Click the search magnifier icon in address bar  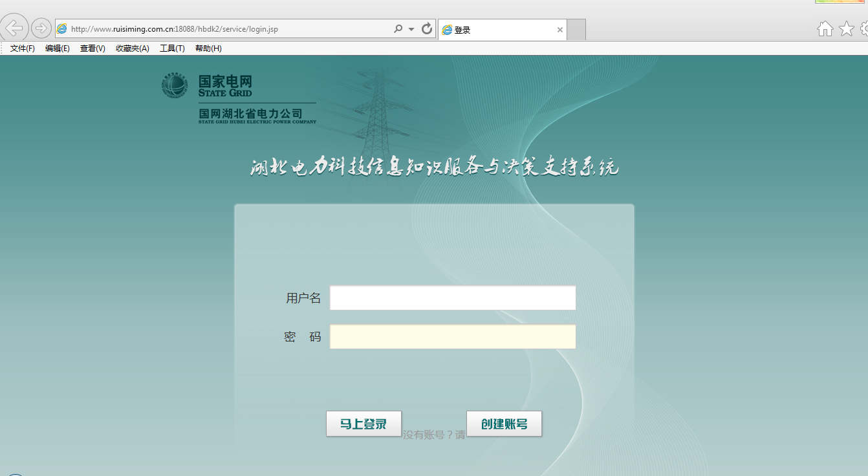(398, 28)
